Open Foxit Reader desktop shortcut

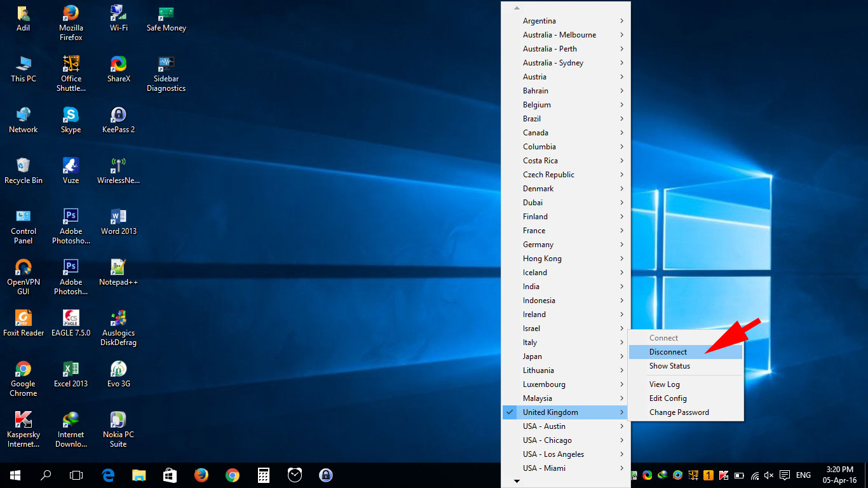pyautogui.click(x=23, y=318)
